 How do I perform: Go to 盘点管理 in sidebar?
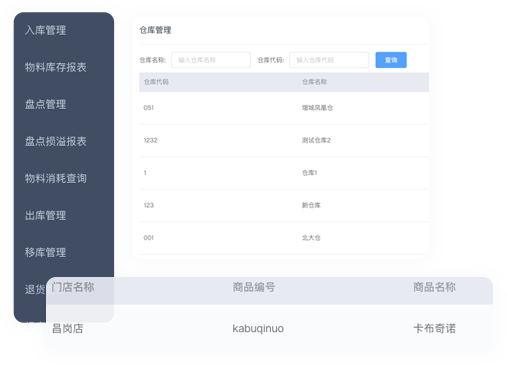click(x=46, y=104)
